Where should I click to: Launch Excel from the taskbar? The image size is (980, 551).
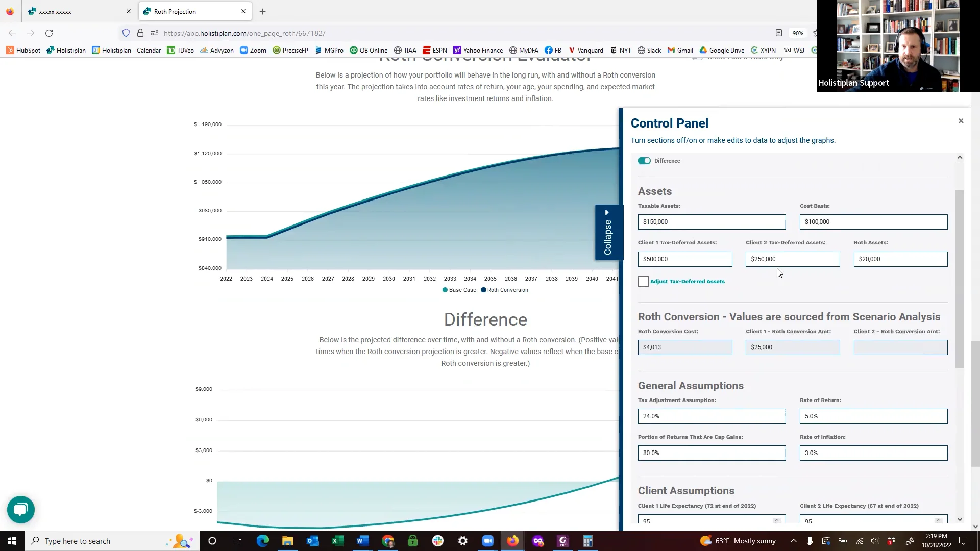337,541
